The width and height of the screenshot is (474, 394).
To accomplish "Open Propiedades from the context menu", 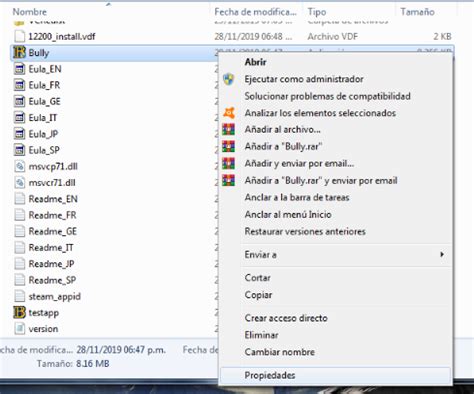I will coord(336,375).
